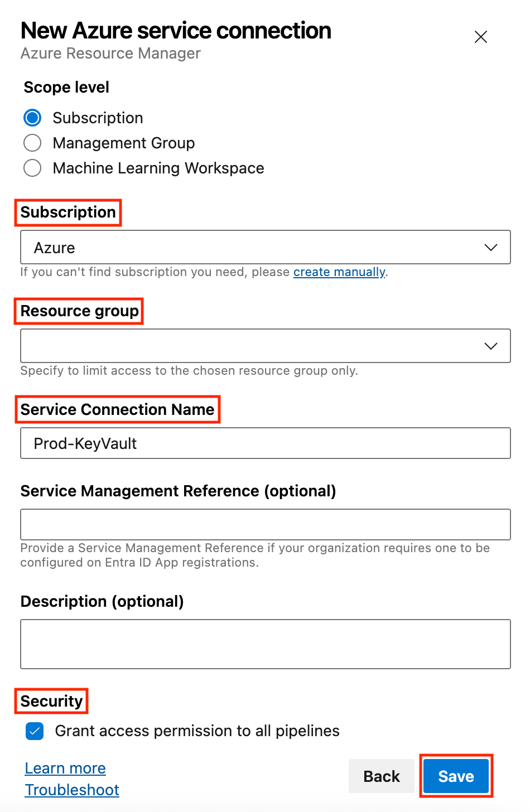The image size is (530, 812).
Task: Click the create manually link
Action: 339,272
